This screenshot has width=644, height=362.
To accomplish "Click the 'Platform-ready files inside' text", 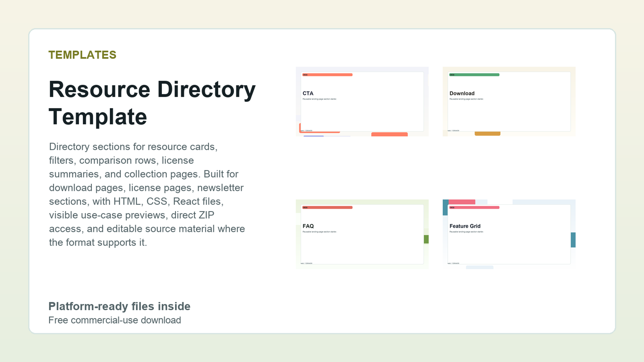I will click(120, 306).
